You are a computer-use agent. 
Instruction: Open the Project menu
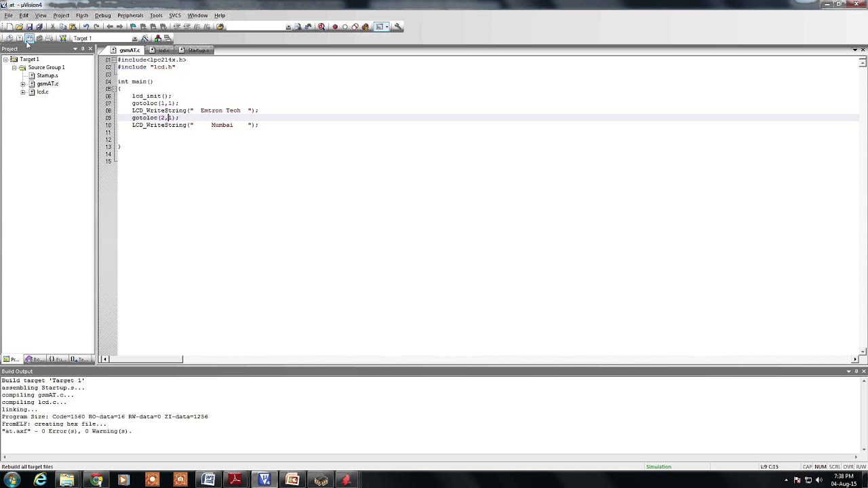click(x=61, y=15)
